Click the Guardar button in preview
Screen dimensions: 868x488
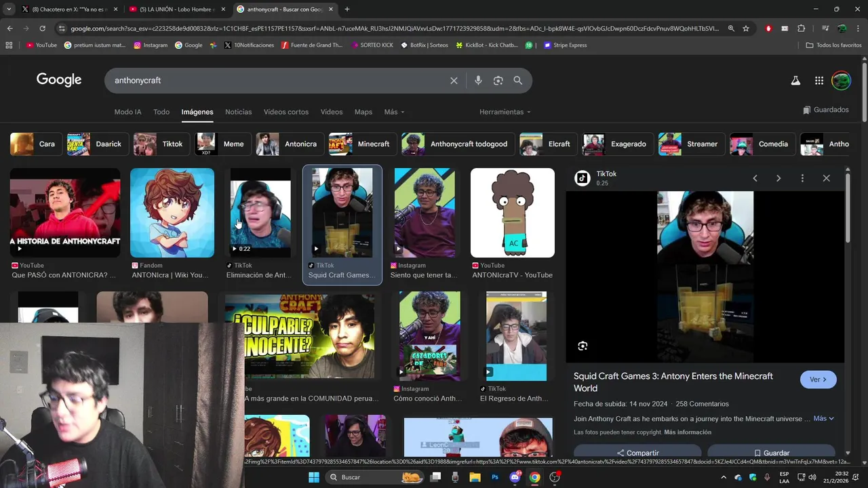coord(771,453)
